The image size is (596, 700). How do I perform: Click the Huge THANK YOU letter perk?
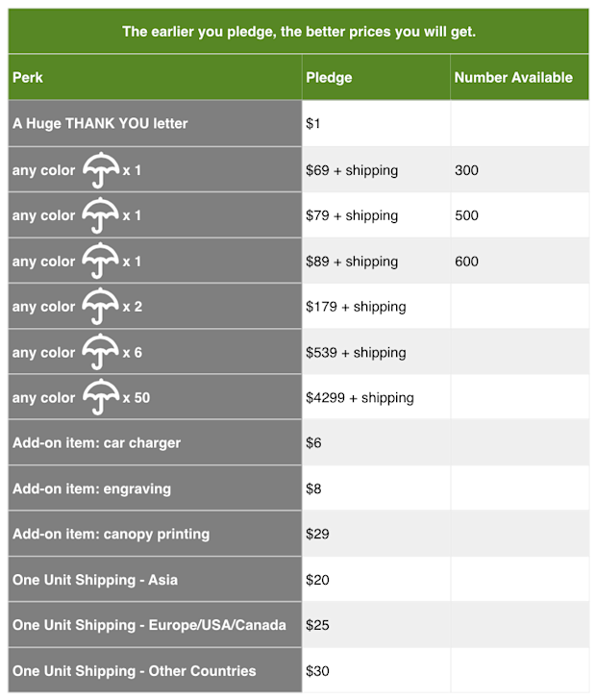click(x=100, y=123)
